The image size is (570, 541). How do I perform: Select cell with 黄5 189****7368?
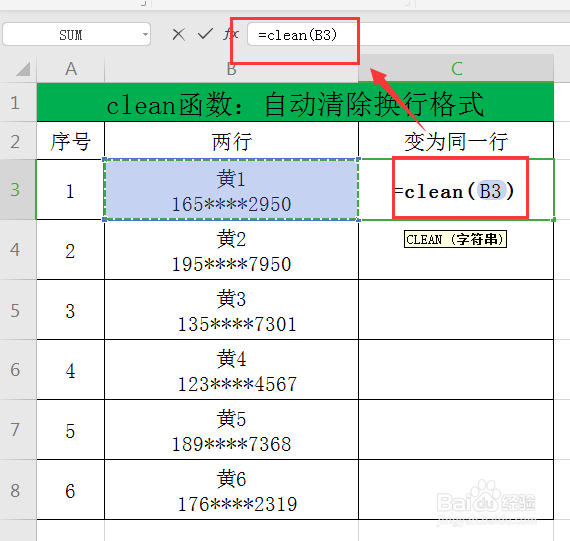pyautogui.click(x=231, y=430)
